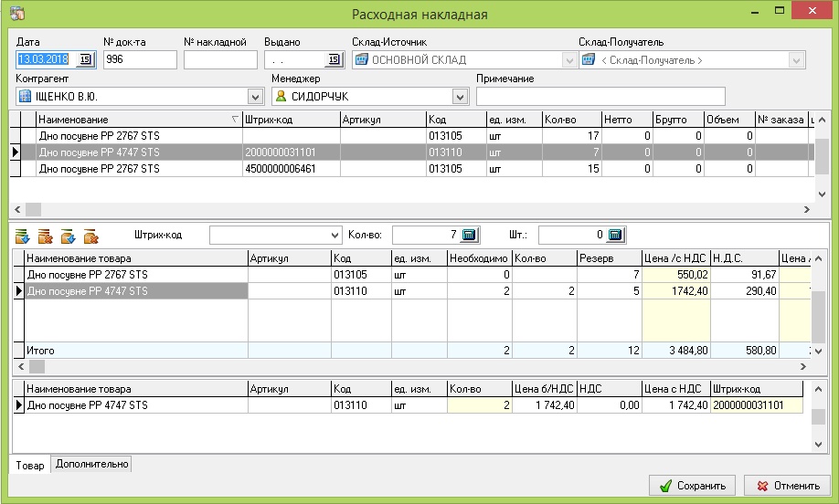The image size is (839, 504).
Task: Open the calculator in the Шт. field
Action: [614, 236]
